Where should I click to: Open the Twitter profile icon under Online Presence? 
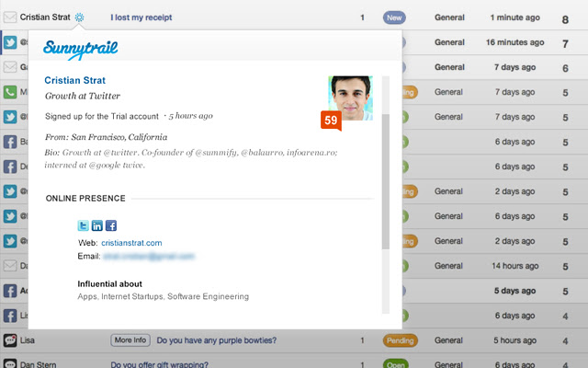[84, 225]
